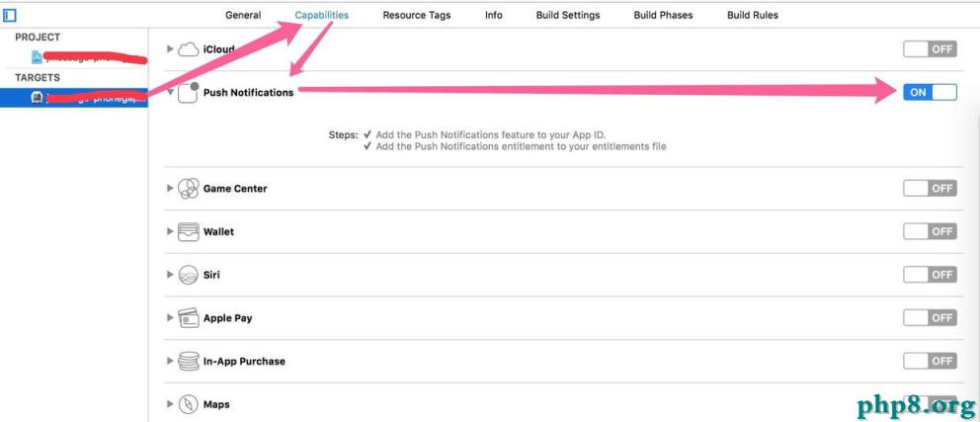The image size is (980, 422).
Task: Click the Push Notifications capability icon
Action: coord(188,93)
